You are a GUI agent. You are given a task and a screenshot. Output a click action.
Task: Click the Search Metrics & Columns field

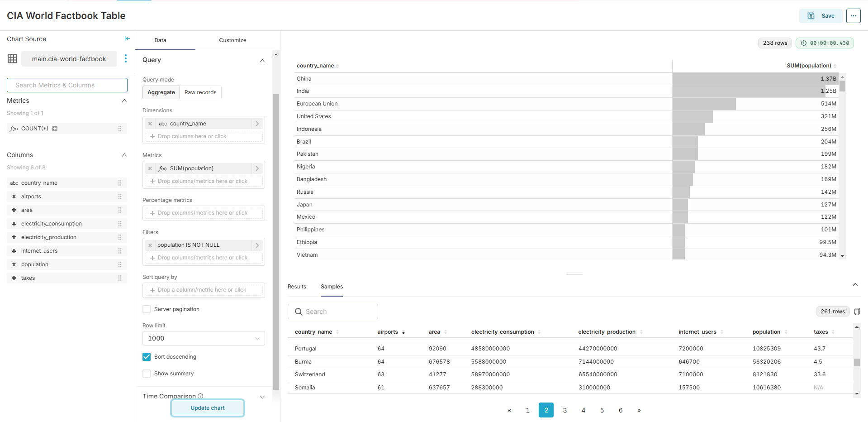67,85
